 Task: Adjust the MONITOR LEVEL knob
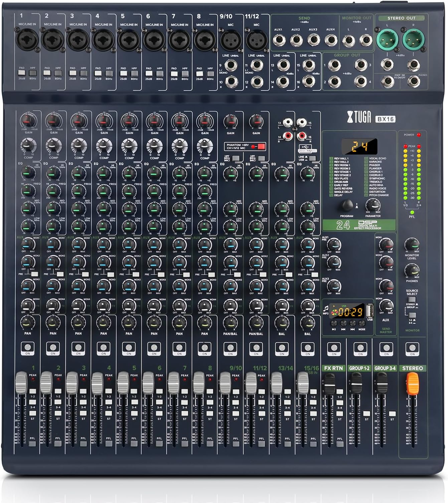point(411,244)
